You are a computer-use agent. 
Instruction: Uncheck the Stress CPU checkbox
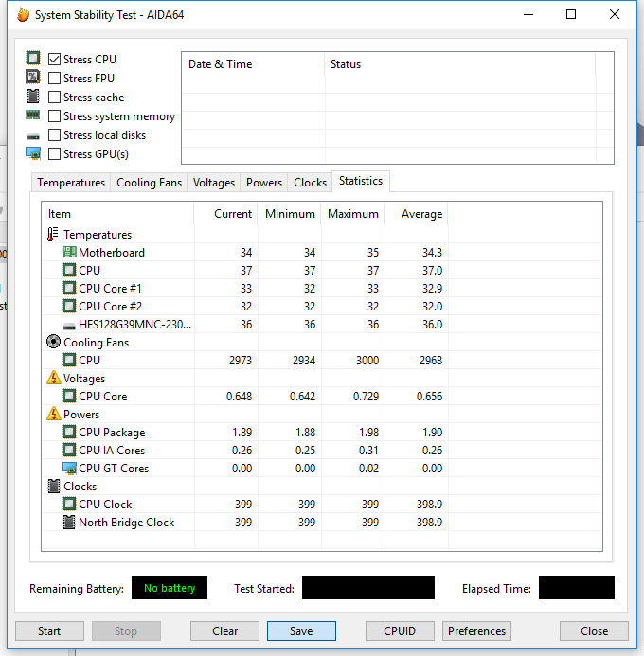pos(54,60)
